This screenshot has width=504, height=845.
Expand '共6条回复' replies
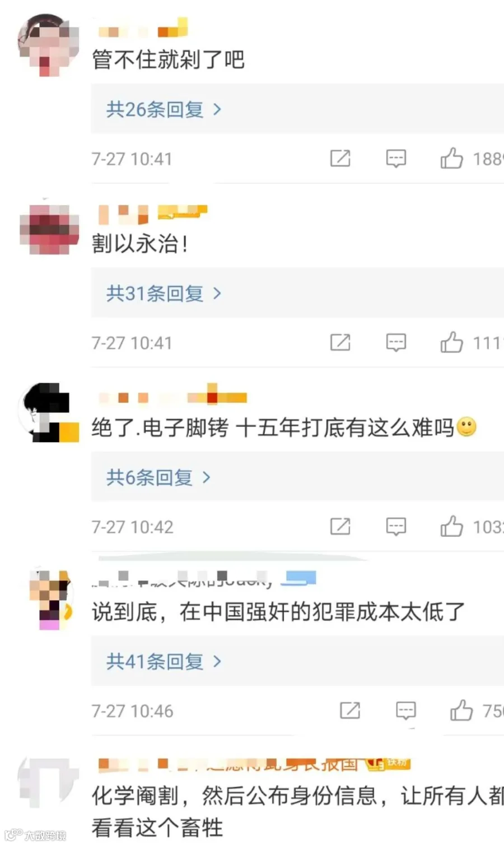(158, 477)
